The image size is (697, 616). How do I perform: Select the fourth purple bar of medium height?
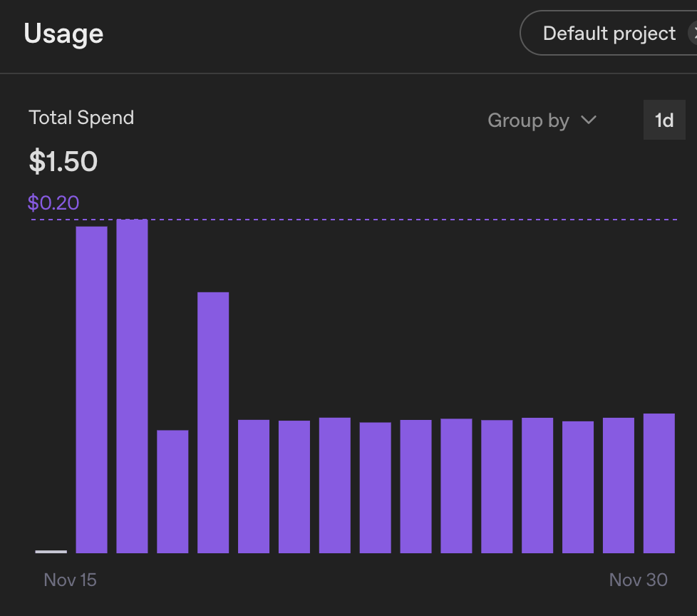(213, 422)
